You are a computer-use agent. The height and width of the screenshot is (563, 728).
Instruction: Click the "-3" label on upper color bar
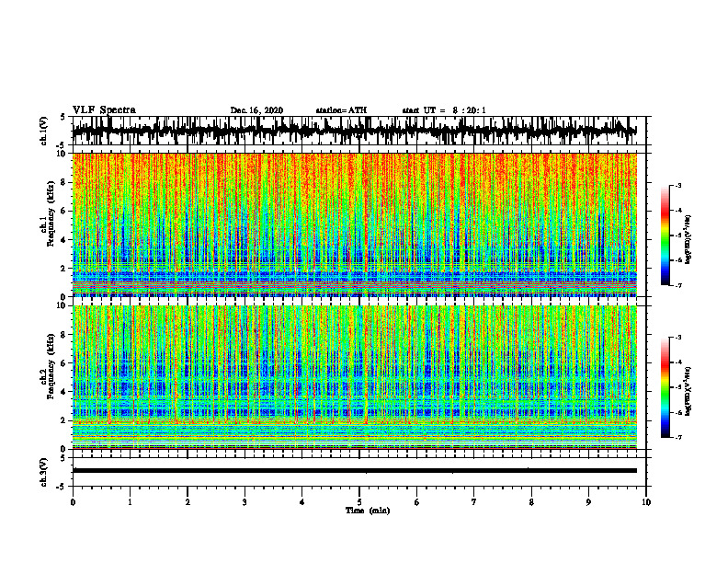tap(678, 186)
